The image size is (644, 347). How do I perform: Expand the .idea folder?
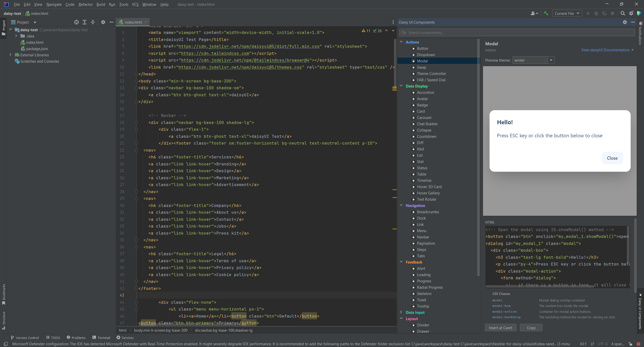[x=16, y=36]
